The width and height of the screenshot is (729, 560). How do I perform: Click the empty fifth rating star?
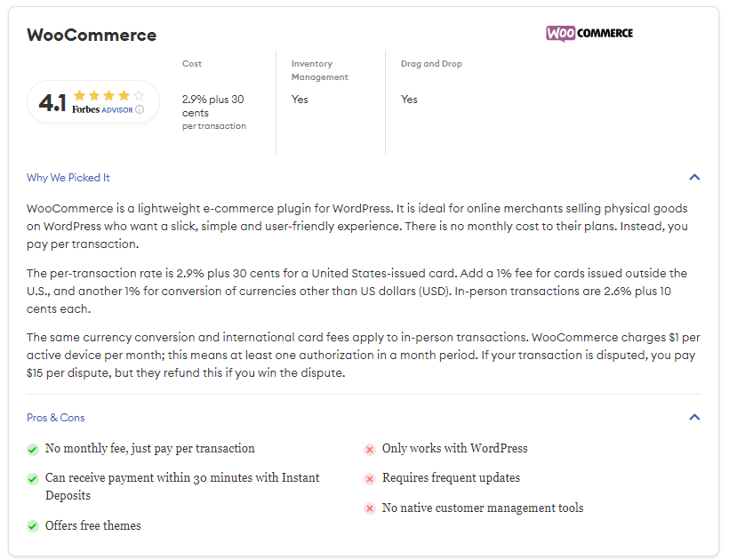coord(139,95)
